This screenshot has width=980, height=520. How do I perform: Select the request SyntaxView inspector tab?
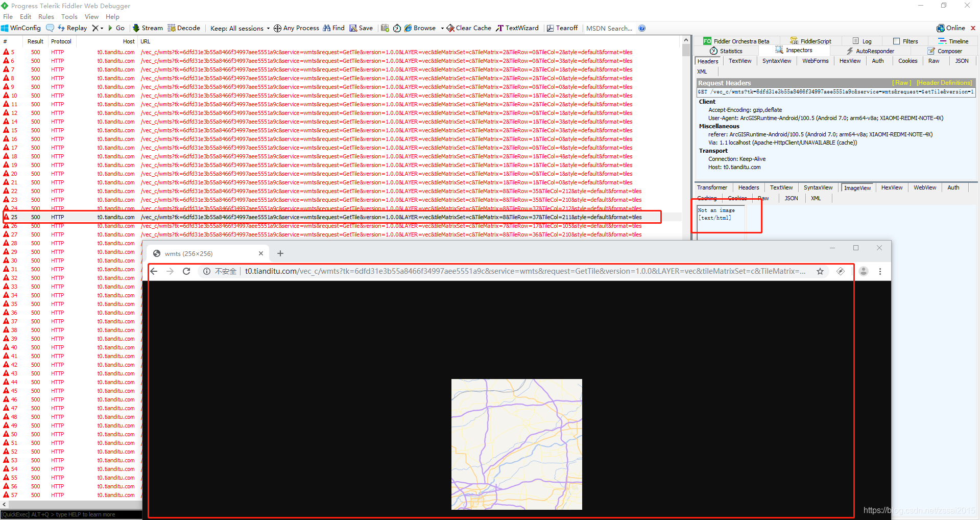tap(777, 61)
